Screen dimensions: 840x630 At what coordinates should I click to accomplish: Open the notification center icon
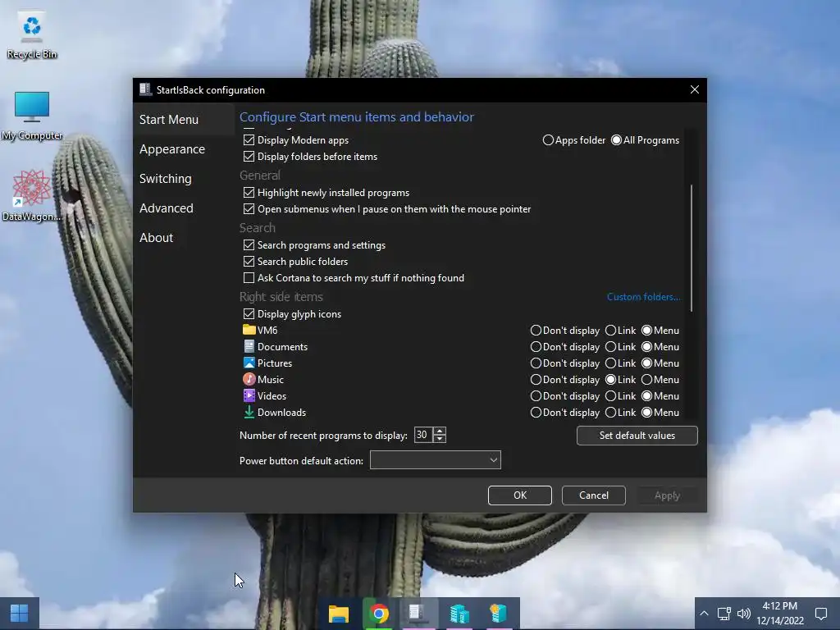click(820, 614)
